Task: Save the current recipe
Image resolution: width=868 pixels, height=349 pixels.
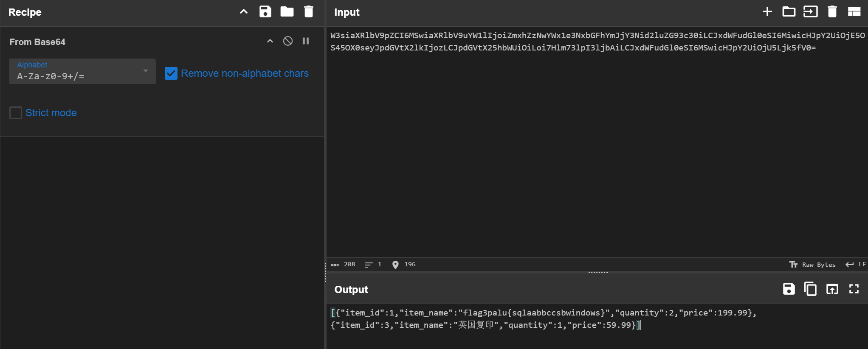Action: click(x=265, y=12)
